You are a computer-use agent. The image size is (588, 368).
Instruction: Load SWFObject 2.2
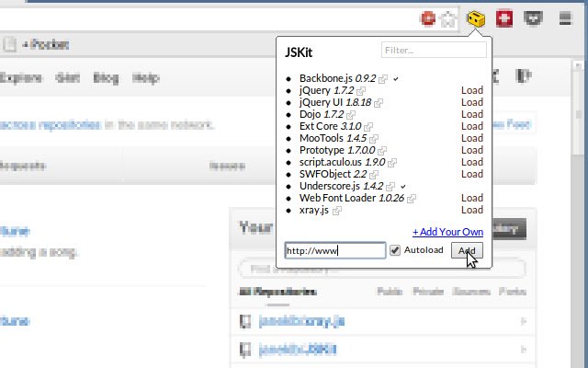coord(472,174)
